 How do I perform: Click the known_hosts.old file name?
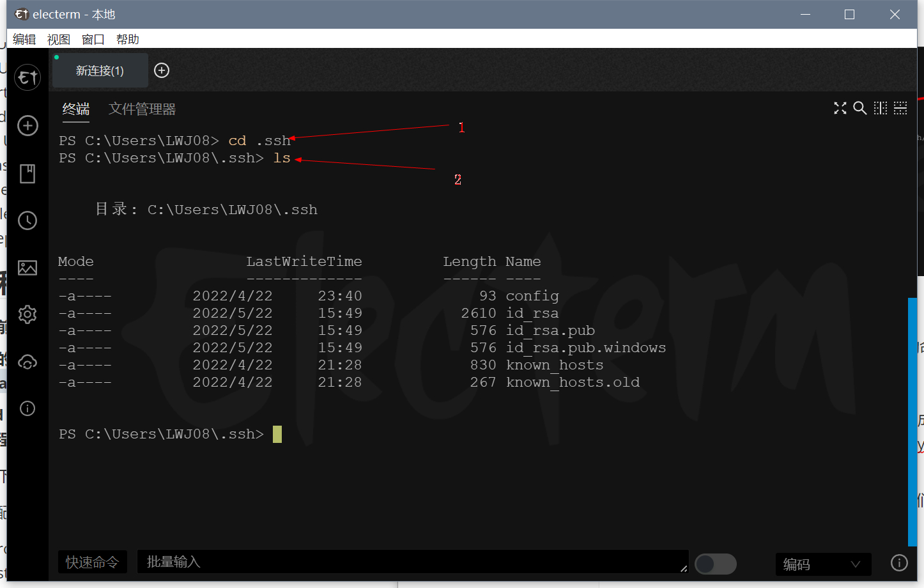point(573,382)
